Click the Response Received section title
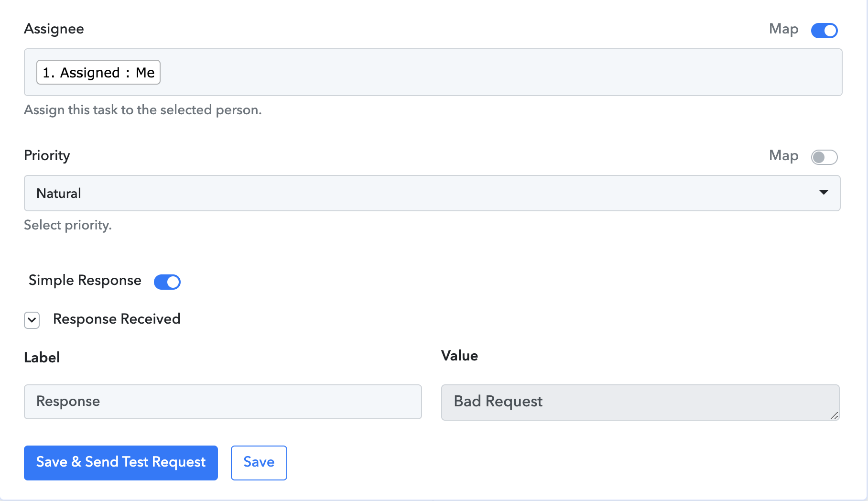 [117, 319]
